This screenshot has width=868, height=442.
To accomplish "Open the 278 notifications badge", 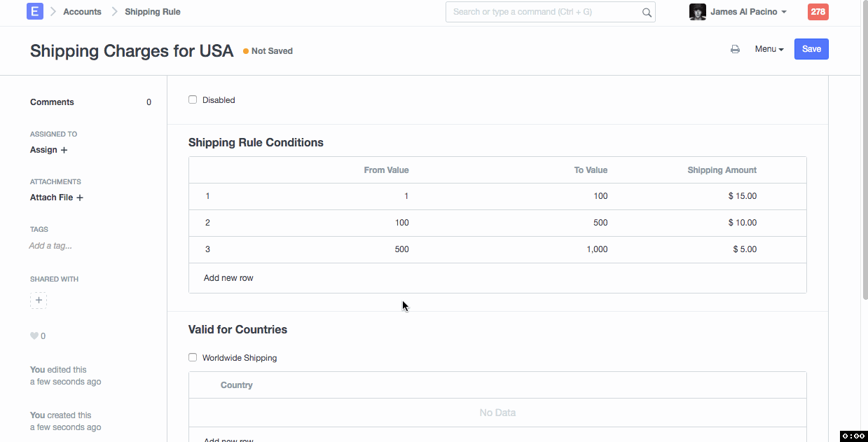I will tap(818, 12).
